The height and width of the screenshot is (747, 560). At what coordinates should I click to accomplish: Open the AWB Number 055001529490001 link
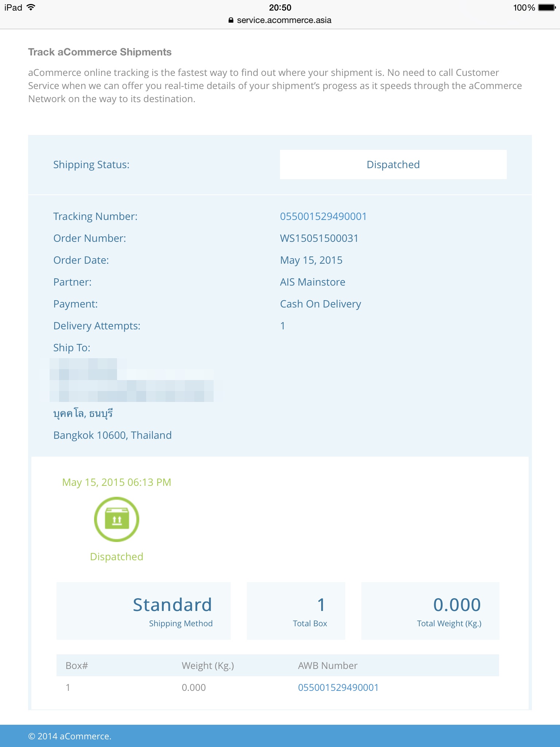click(x=338, y=688)
